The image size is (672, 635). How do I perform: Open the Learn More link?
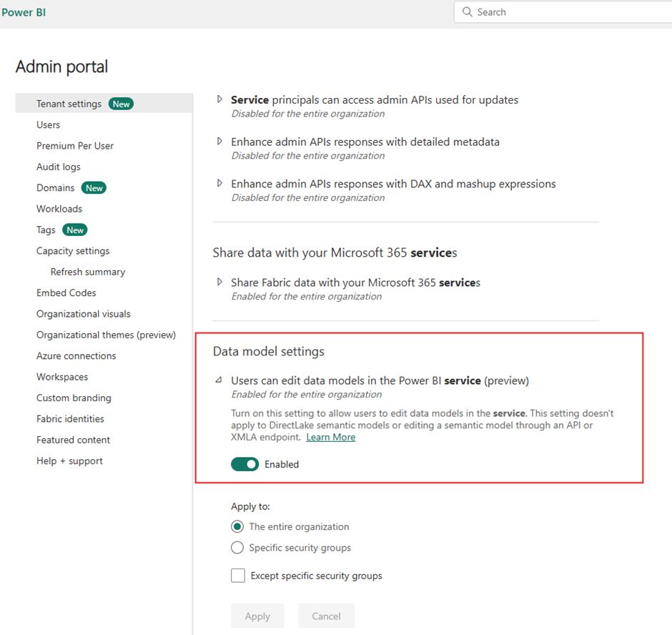point(330,438)
